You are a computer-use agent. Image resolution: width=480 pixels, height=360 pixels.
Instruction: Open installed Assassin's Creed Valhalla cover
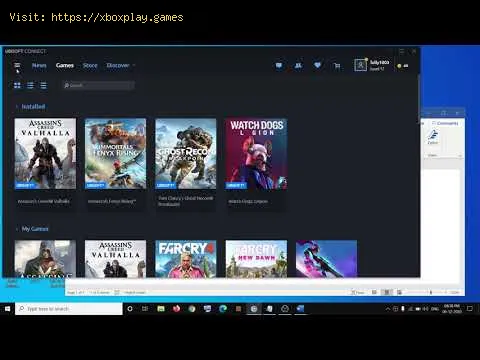[x=45, y=154]
